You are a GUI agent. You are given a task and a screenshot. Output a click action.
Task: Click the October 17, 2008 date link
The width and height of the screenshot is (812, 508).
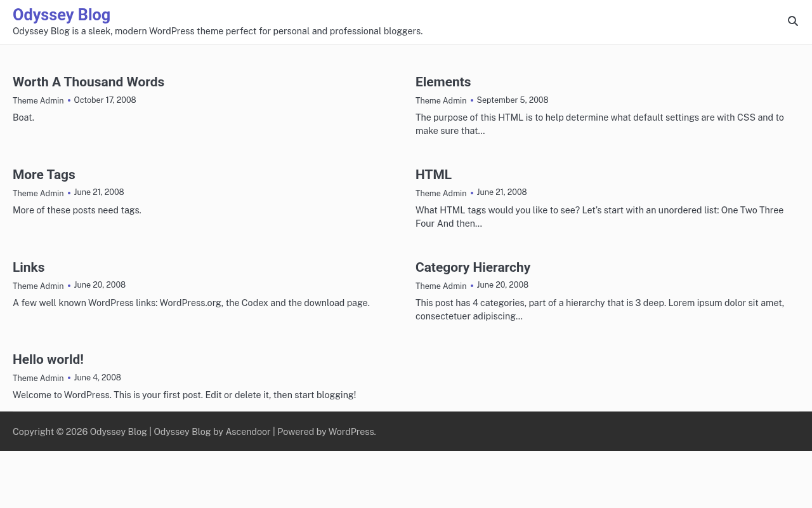click(105, 100)
